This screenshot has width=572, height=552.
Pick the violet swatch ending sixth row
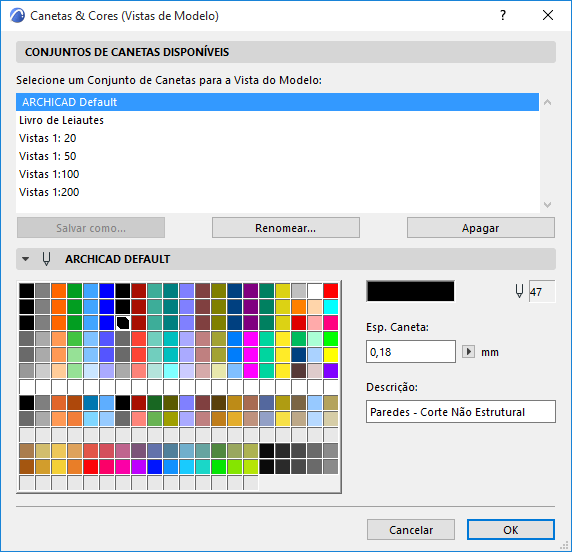pyautogui.click(x=331, y=371)
